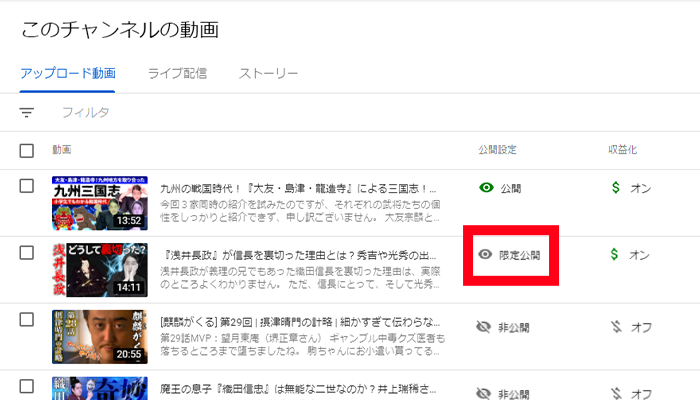Open the 浅井長政 video thumbnail
This screenshot has width=700, height=400.
point(100,270)
